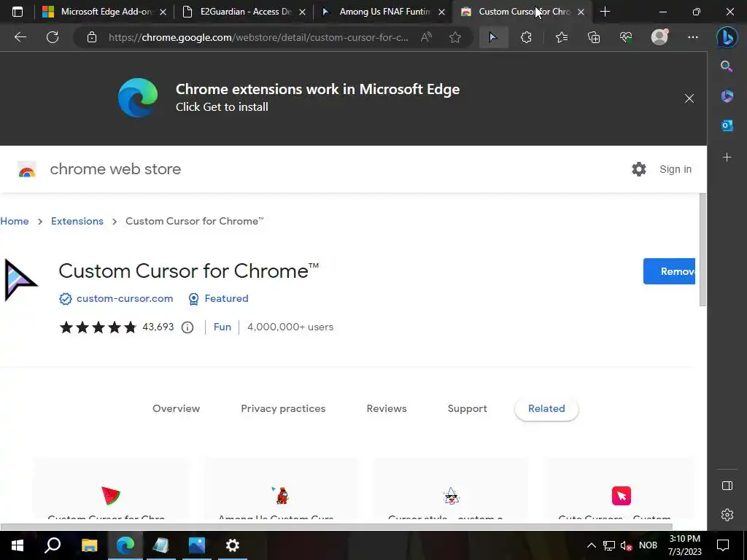Open sidebar search icon
This screenshot has width=747, height=560.
tap(727, 66)
